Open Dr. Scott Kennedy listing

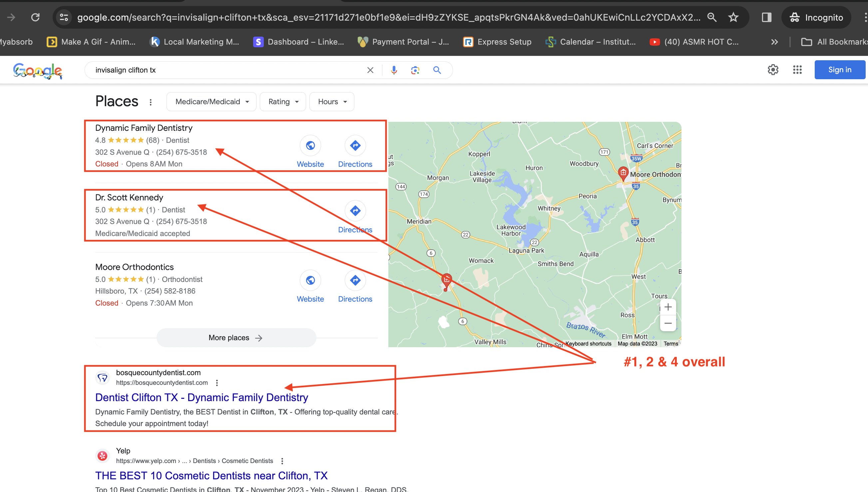(x=129, y=197)
